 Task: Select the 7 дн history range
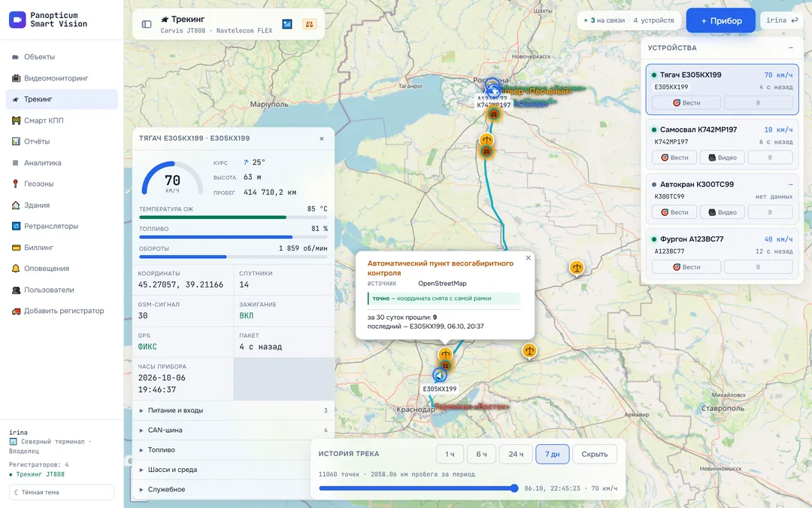click(x=553, y=454)
